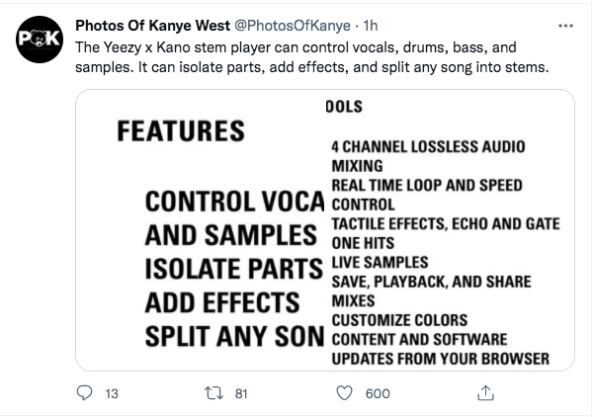Screen dimensions: 595x417
Task: Retweet using the arrows icon
Action: click(x=214, y=393)
